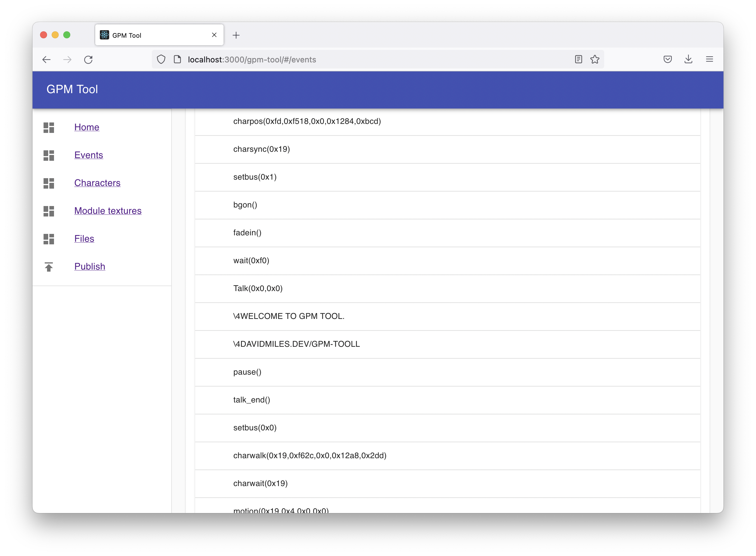Open the Pocket save icon
This screenshot has height=556, width=756.
(x=668, y=59)
